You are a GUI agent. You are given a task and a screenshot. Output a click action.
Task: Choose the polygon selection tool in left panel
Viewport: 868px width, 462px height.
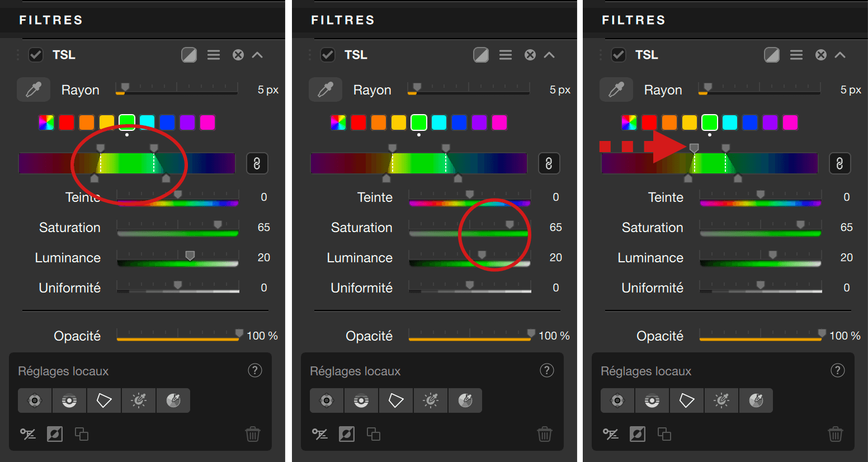[104, 400]
